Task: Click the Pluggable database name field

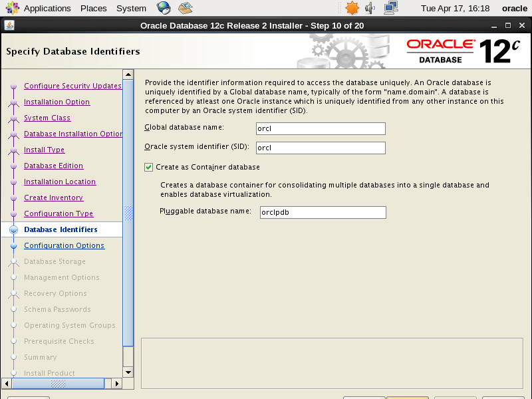Action: pos(323,212)
